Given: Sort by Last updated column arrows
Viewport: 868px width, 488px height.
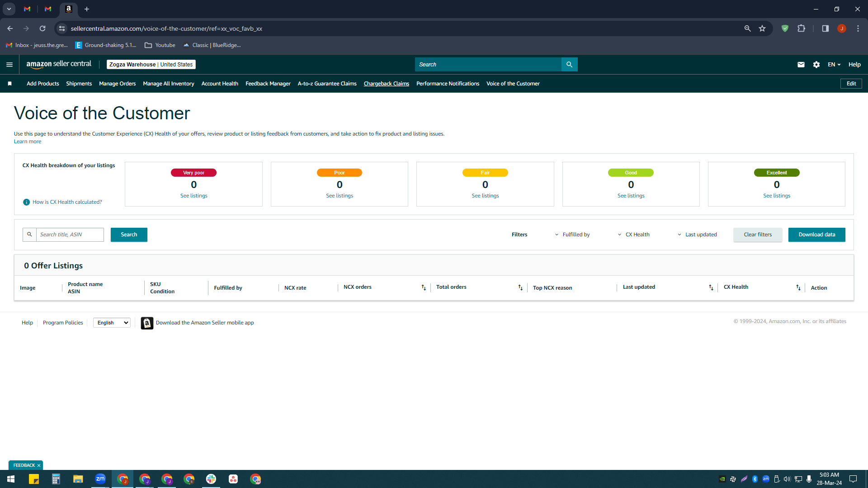Looking at the screenshot, I should coord(711,287).
